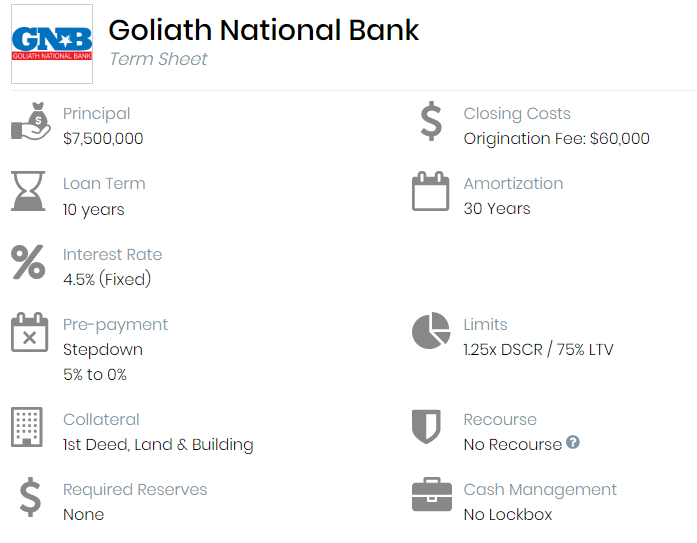Click the hourglass Loan Term icon
This screenshot has width=697, height=543.
point(28,191)
